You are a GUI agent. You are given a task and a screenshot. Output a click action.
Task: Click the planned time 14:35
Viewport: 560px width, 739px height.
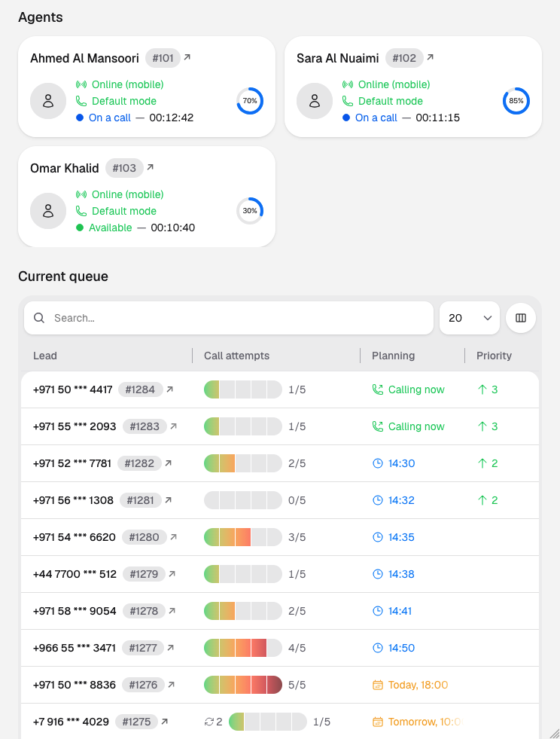point(401,537)
